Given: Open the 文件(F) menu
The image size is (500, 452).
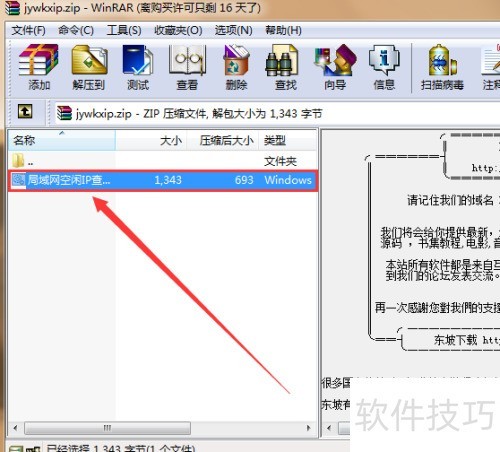Looking at the screenshot, I should 29,30.
